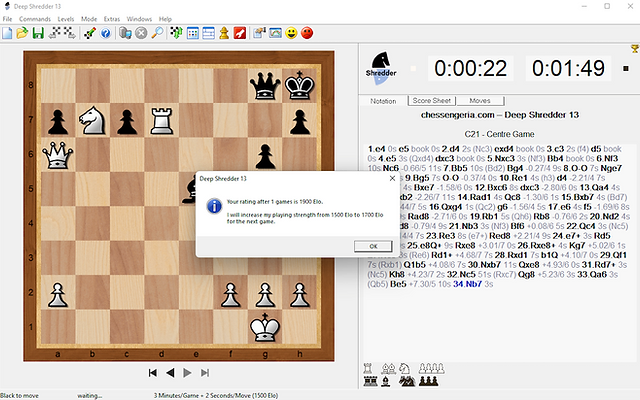Click the golden pawn toolbar icon
This screenshot has height=400, width=640.
(224, 33)
